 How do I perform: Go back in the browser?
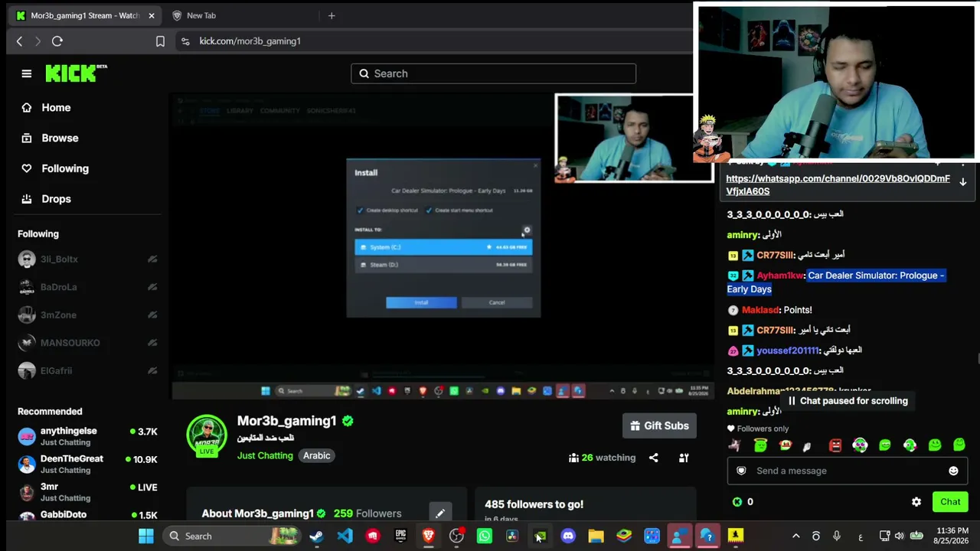[x=20, y=41]
